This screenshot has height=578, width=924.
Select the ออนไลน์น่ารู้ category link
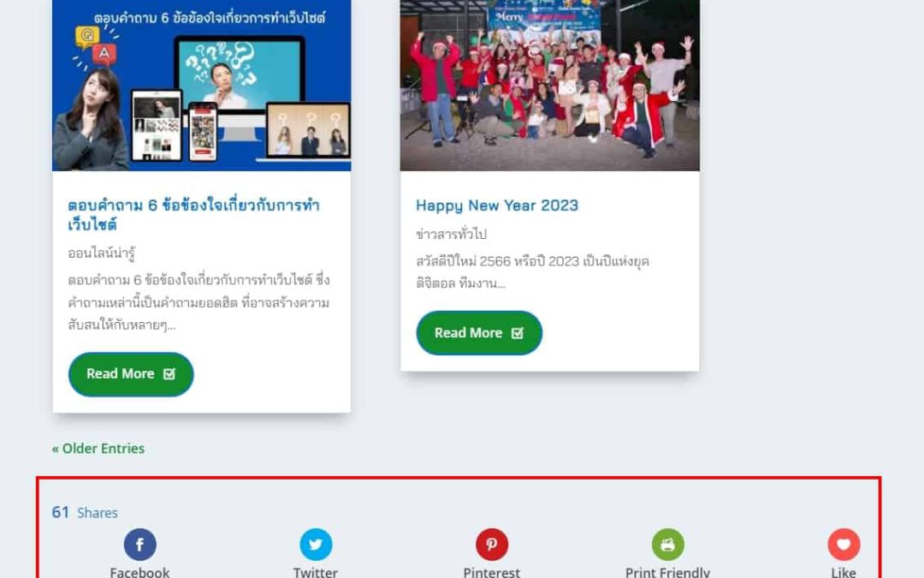pos(101,253)
